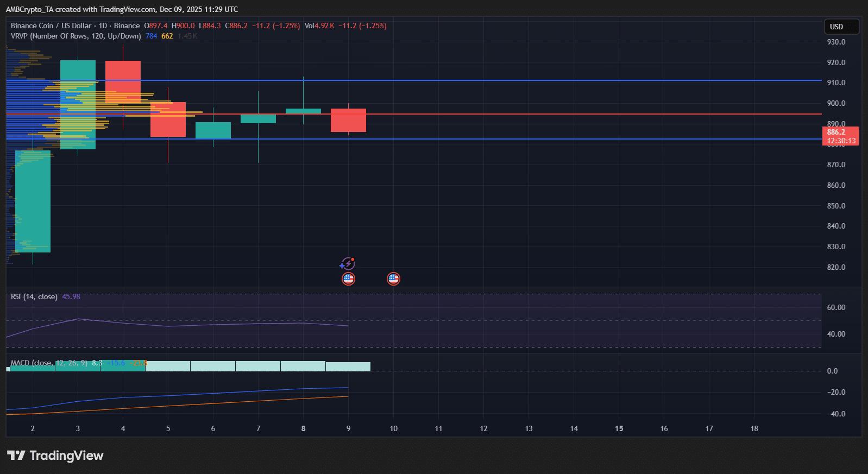Select the upper blue horizontal line near 910
Screen dimensions: 868x474
click(489, 80)
